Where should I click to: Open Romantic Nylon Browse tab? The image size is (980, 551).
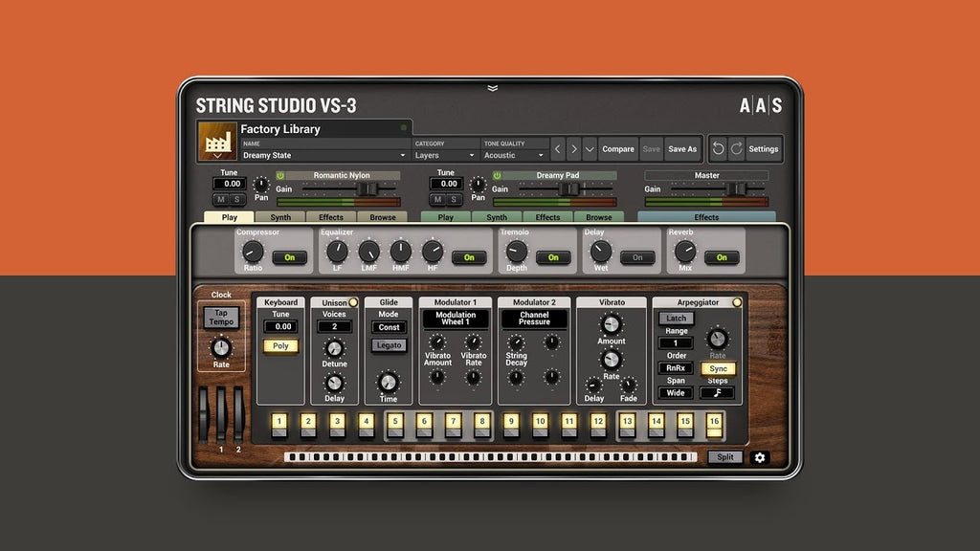(x=383, y=217)
